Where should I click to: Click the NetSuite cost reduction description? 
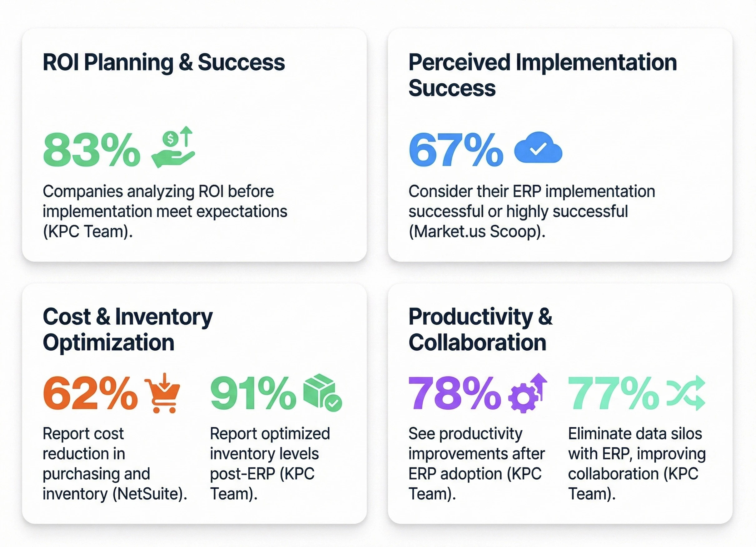click(115, 463)
